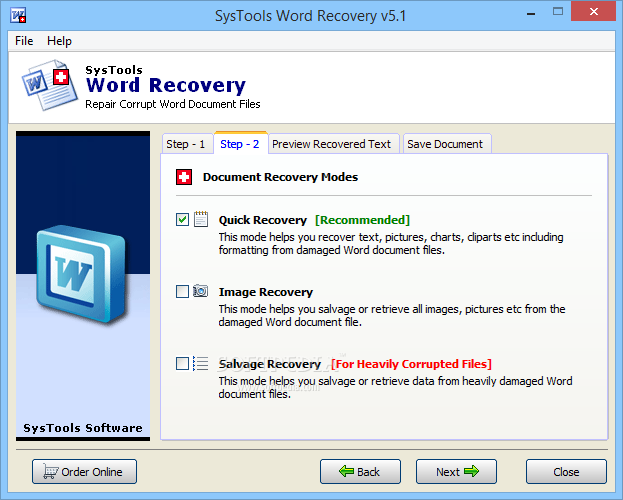Click the red [For Heavily Corrupted Files] tag
623x500 pixels.
411,364
